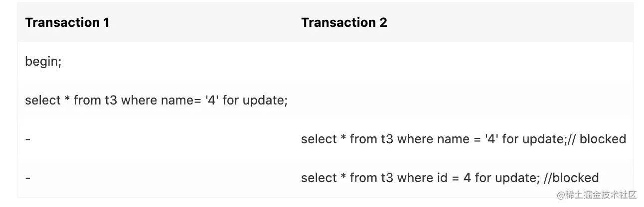Screen dimensions: 644x207
Task: Click empty Transaction 2 cell beside first select
Action: pyautogui.click(x=464, y=101)
